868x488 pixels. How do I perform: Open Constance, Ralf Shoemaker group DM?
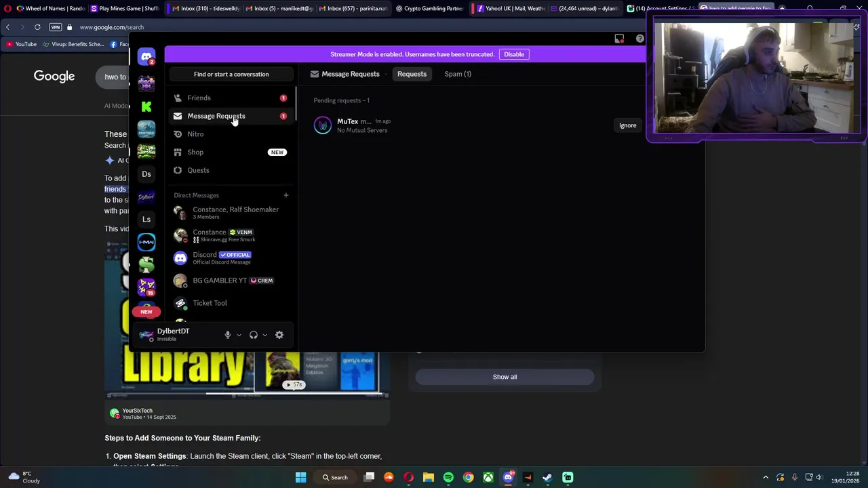(x=231, y=213)
